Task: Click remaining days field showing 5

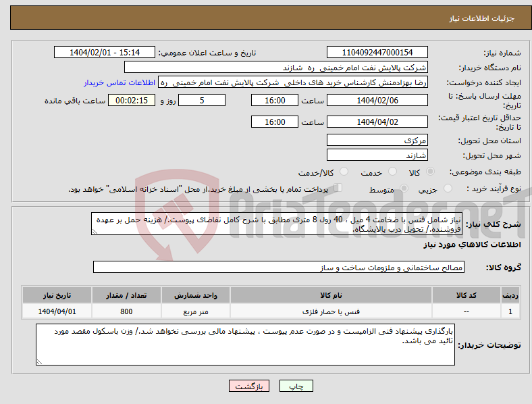Action: (202, 100)
